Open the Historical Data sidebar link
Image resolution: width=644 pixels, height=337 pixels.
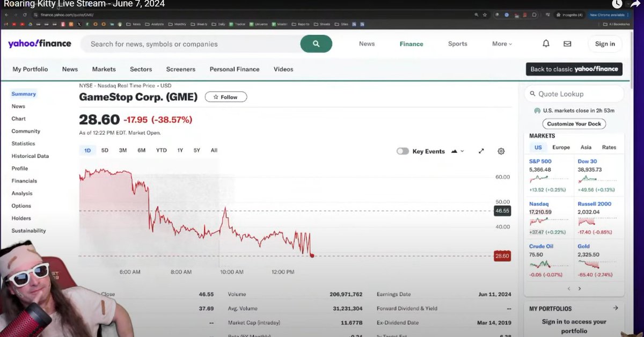click(30, 156)
